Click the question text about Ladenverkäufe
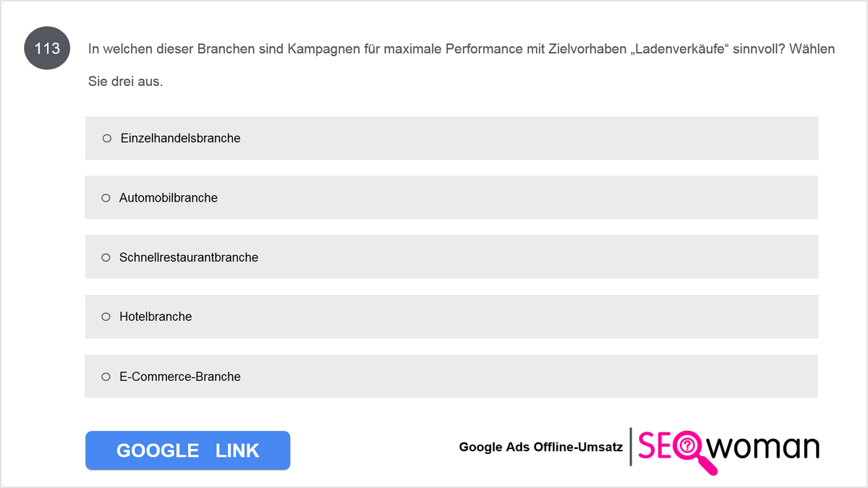The image size is (868, 488). point(461,49)
